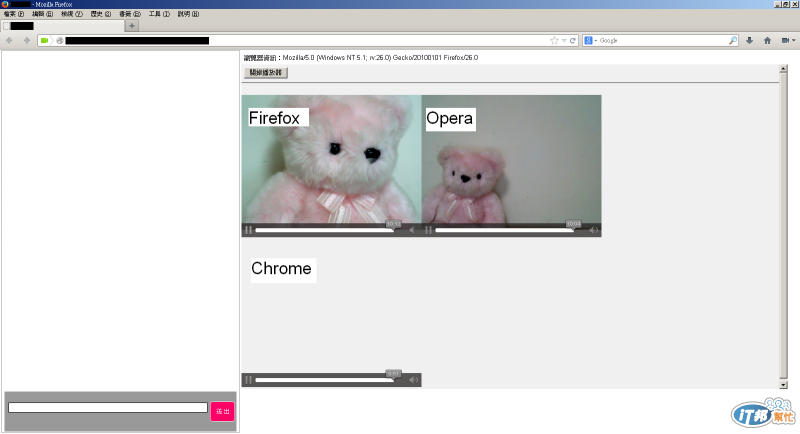Viewport: 800px width, 434px height.
Task: Click the Opera teddy bear video
Action: click(512, 168)
